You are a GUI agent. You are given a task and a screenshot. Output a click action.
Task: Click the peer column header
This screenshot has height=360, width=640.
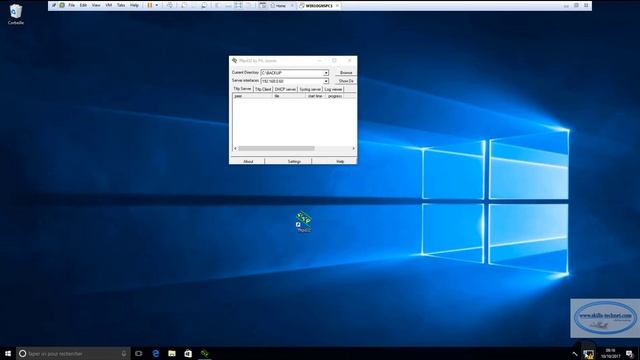coord(253,96)
